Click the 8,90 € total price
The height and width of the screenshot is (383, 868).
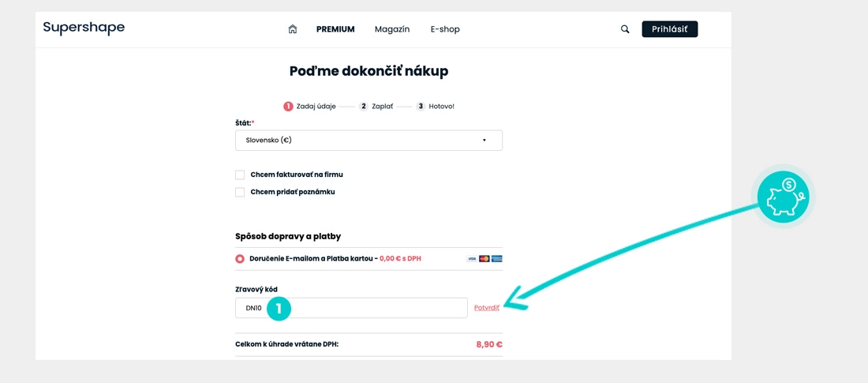(x=489, y=344)
